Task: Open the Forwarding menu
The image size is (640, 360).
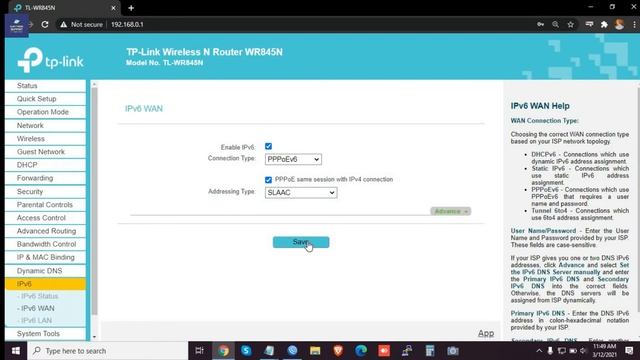Action: click(x=45, y=178)
